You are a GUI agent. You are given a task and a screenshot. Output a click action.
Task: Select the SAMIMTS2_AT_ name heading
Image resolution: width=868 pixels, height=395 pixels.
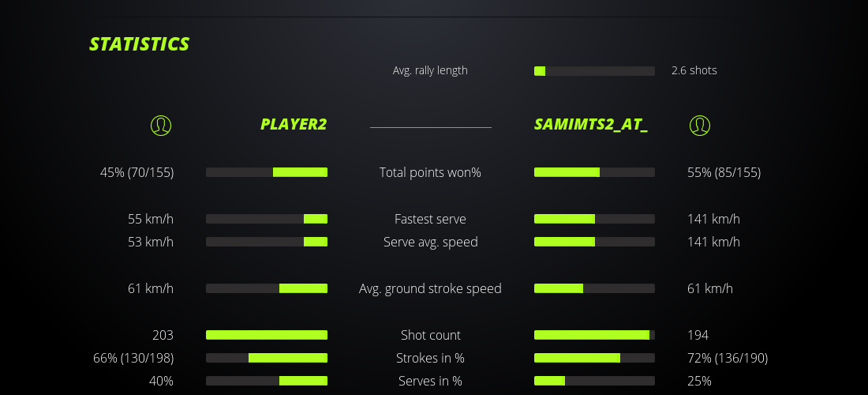coord(591,125)
